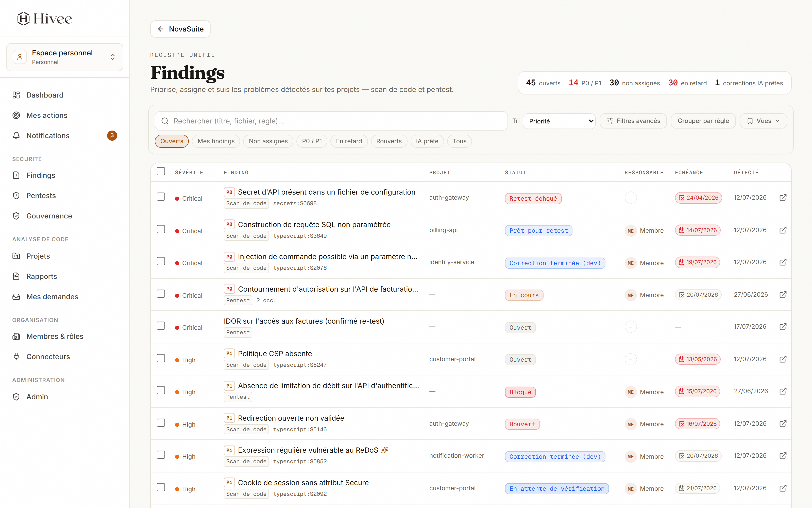The height and width of the screenshot is (508, 812).
Task: Click the Échéance column header
Action: pos(689,172)
